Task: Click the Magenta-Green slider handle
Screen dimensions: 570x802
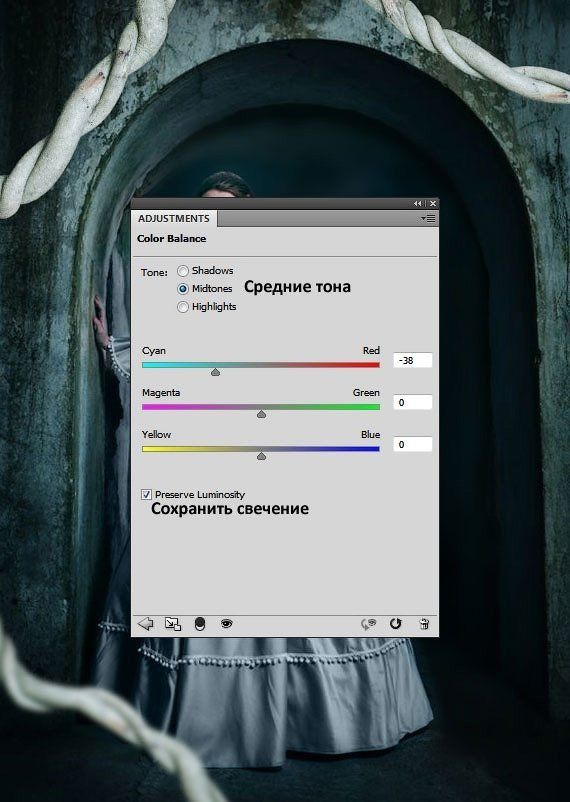Action: pos(261,414)
